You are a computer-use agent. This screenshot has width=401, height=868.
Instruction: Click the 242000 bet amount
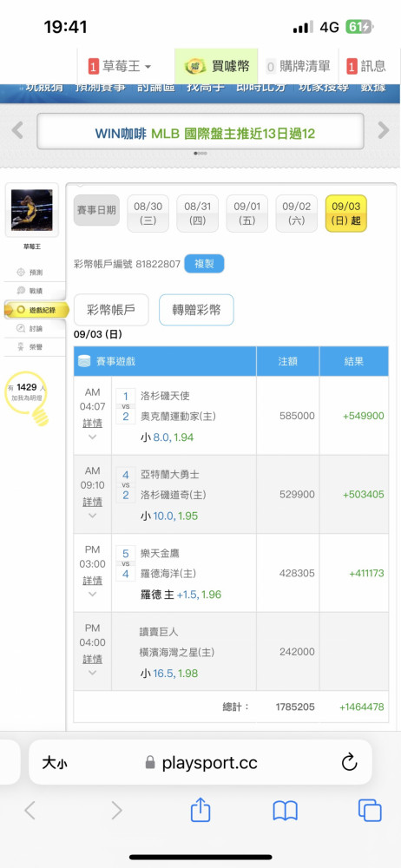click(298, 652)
